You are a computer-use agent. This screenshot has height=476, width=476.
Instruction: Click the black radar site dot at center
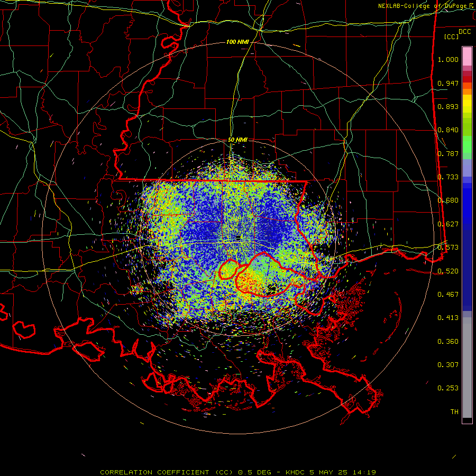(x=238, y=237)
